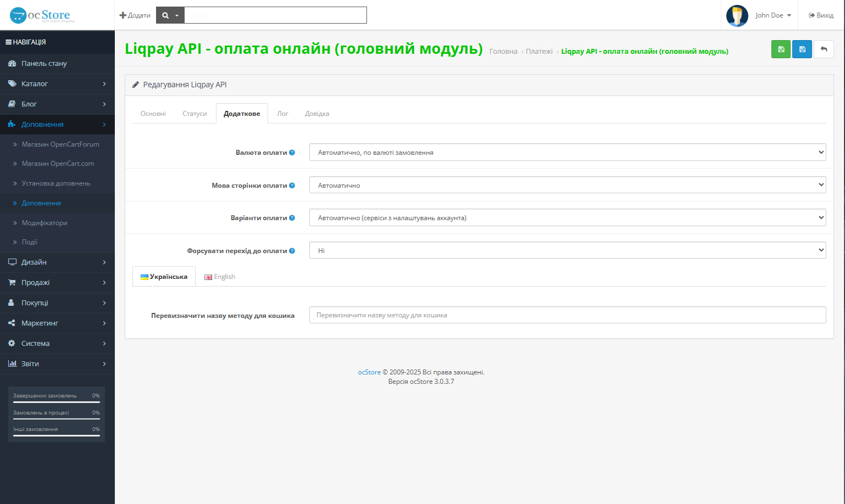Open the Валюта оплати dropdown

[568, 152]
